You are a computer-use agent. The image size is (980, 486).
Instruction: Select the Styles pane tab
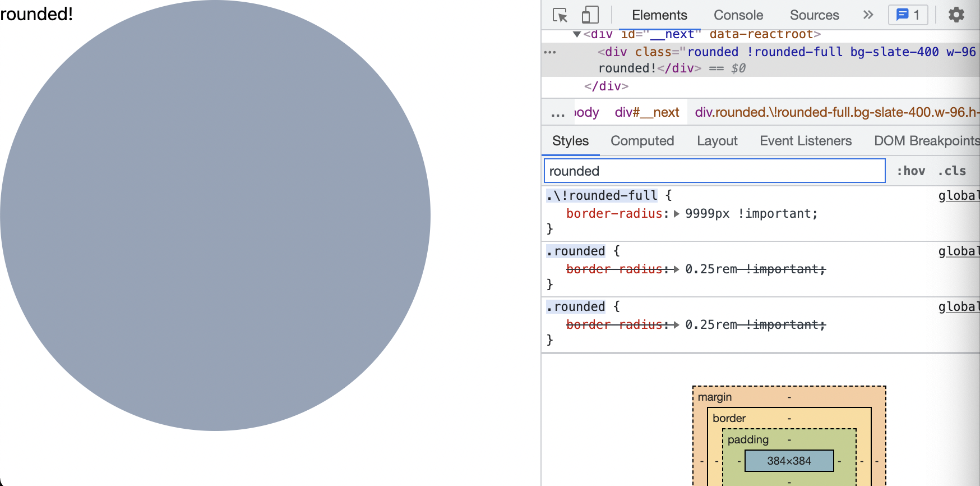tap(571, 141)
